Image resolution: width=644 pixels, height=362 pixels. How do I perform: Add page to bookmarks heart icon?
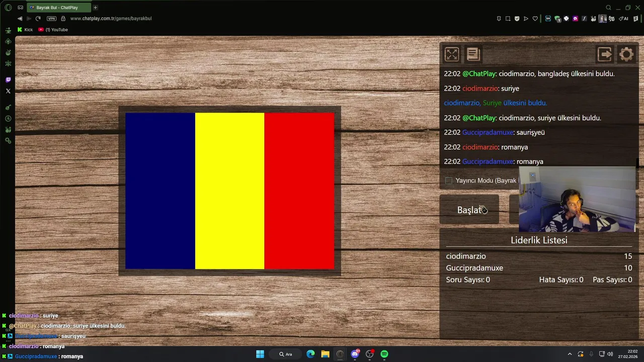(x=535, y=19)
